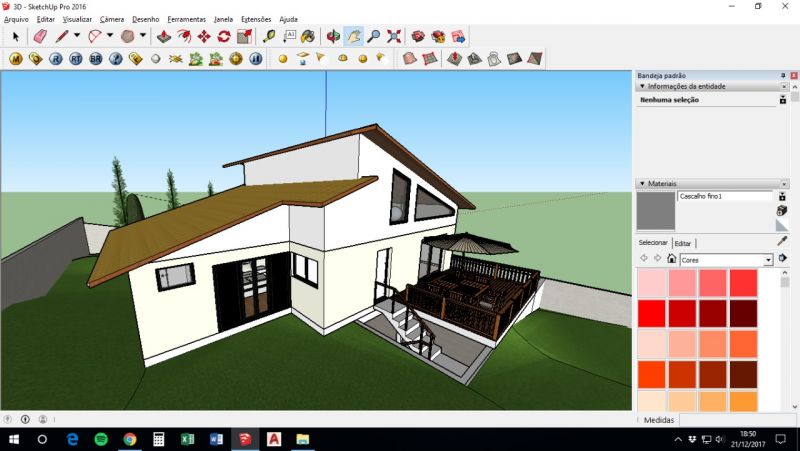Choose the Tape Measure tool
This screenshot has height=451, width=800.
[x=268, y=36]
